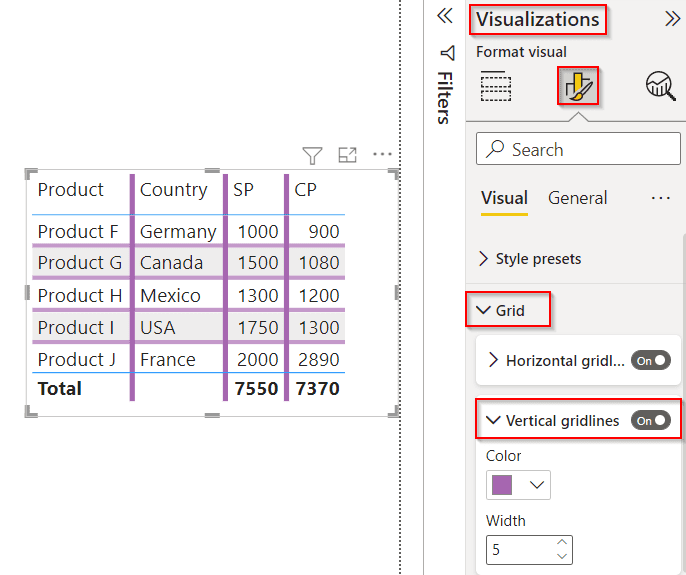
Task: Click the CP total 7370
Action: click(318, 389)
